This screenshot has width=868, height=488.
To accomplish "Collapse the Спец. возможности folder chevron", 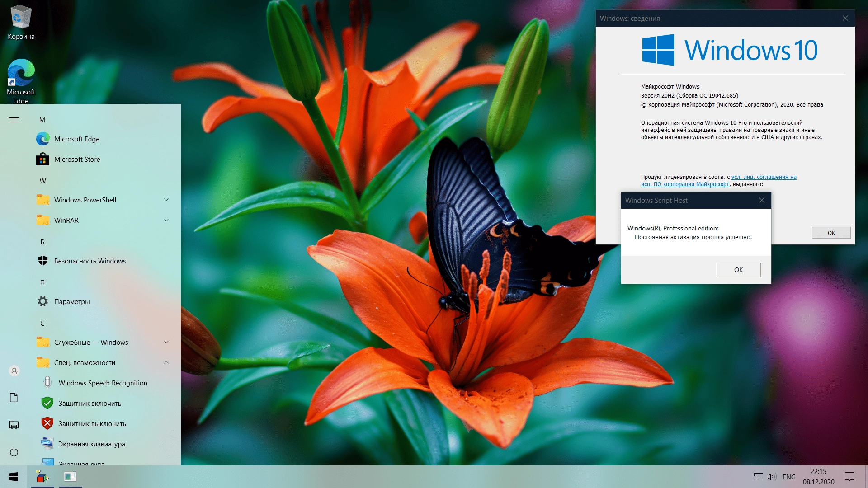I will click(x=166, y=362).
